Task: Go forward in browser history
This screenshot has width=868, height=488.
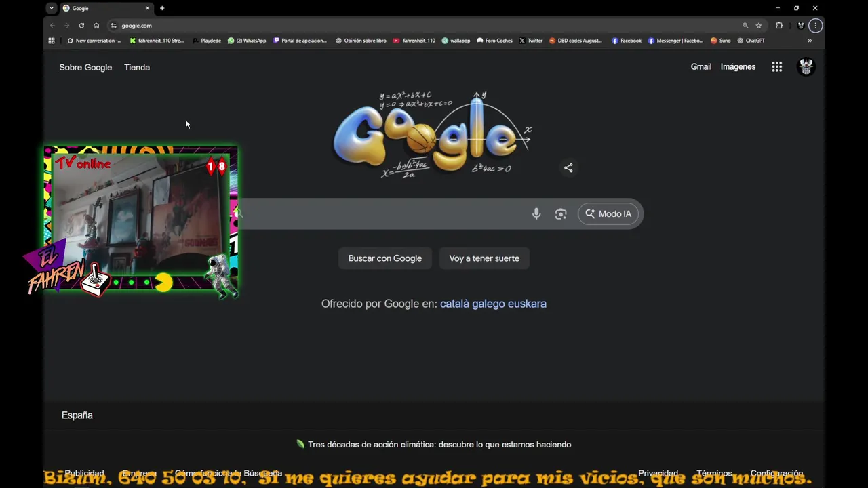Action: [x=66, y=26]
